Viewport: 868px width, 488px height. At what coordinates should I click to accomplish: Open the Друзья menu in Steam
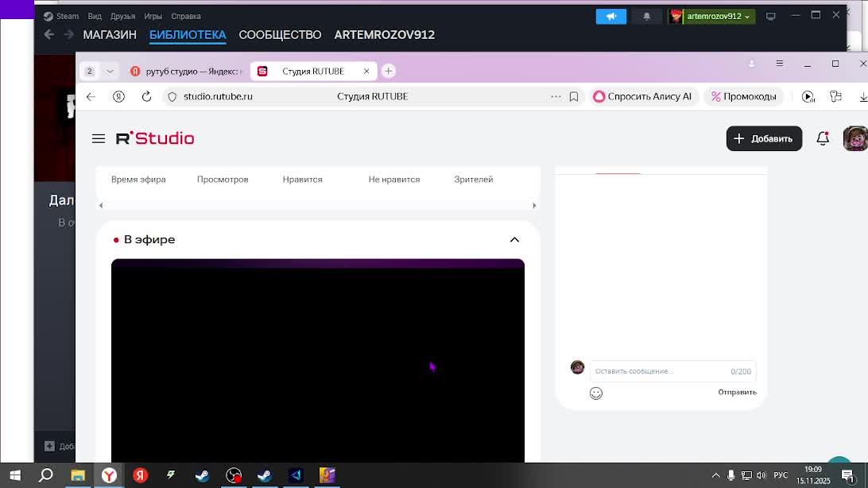point(122,16)
